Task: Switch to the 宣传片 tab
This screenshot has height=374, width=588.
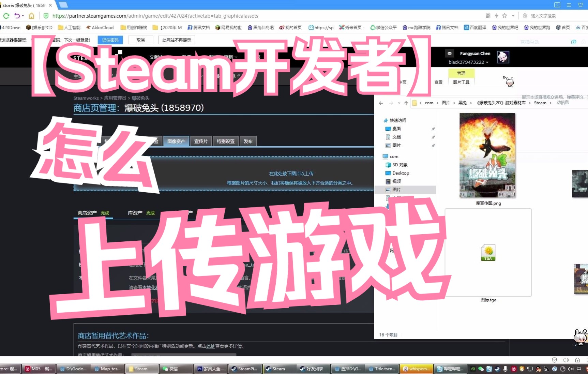Action: tap(201, 141)
